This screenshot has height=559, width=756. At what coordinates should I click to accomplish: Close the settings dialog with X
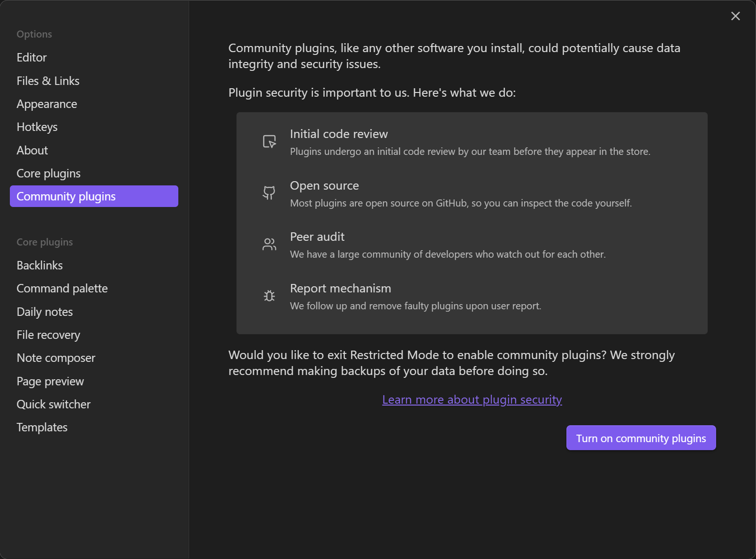click(x=735, y=16)
